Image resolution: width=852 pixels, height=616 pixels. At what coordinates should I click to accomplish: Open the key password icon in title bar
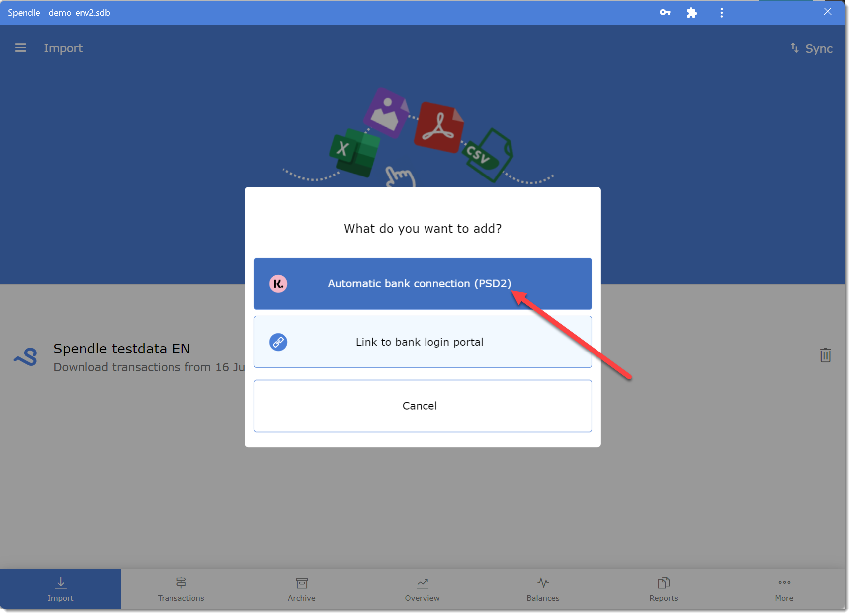(665, 12)
